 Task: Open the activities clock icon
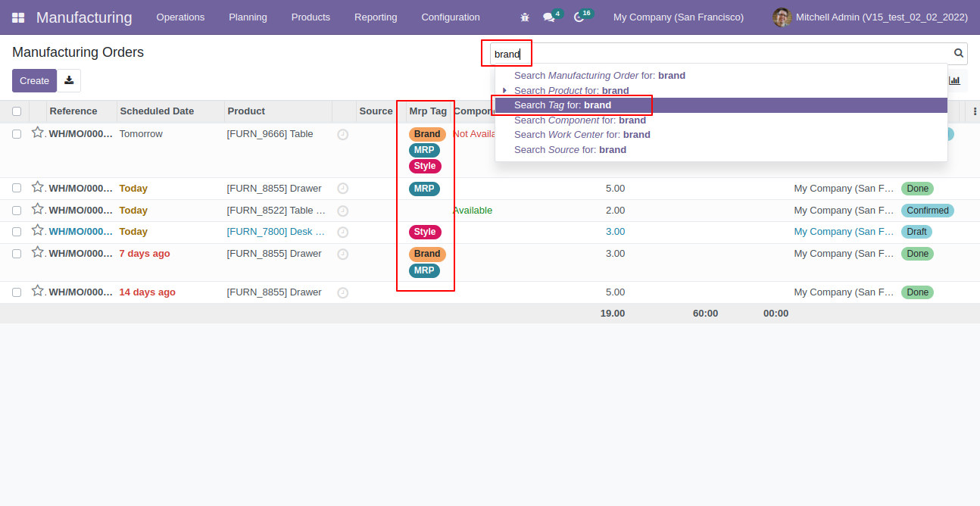pos(579,17)
